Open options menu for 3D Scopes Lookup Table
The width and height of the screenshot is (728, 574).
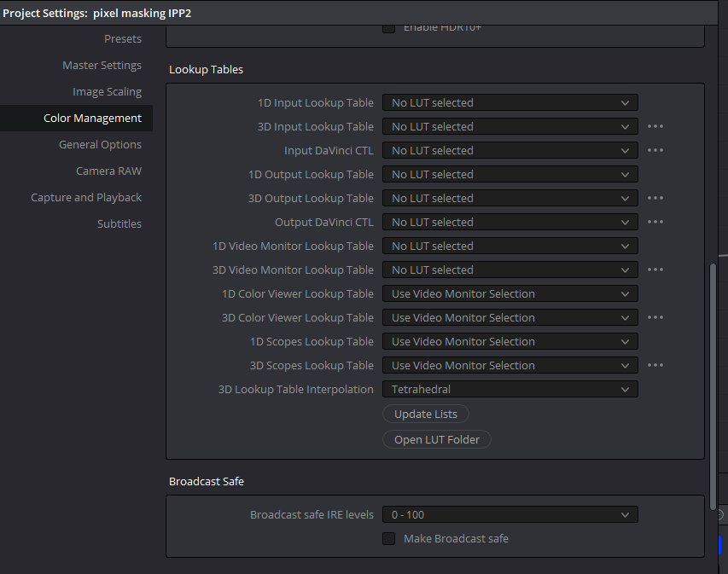pyautogui.click(x=655, y=365)
